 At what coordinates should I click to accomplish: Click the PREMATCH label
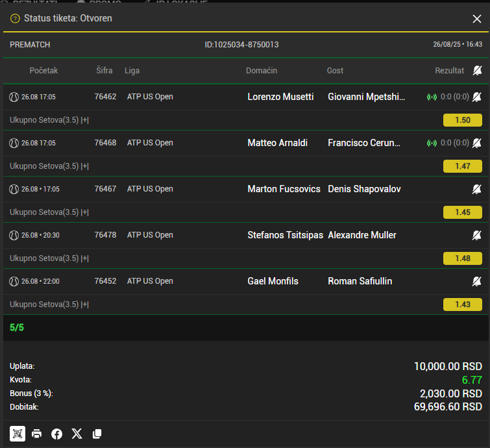pyautogui.click(x=30, y=45)
